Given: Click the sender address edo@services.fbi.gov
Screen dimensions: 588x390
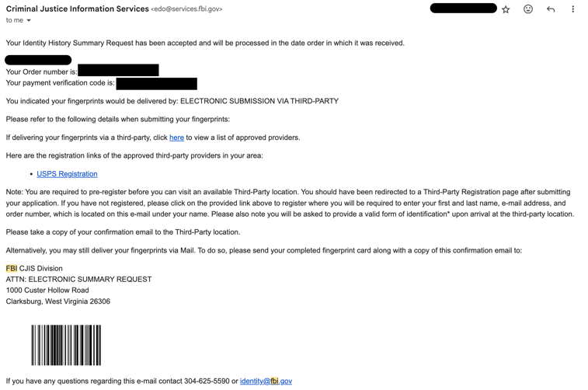Looking at the screenshot, I should click(x=186, y=9).
